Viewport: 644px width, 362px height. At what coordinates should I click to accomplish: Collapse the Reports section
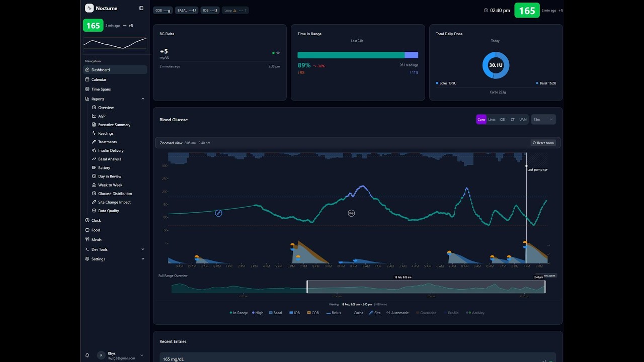[x=115, y=99]
